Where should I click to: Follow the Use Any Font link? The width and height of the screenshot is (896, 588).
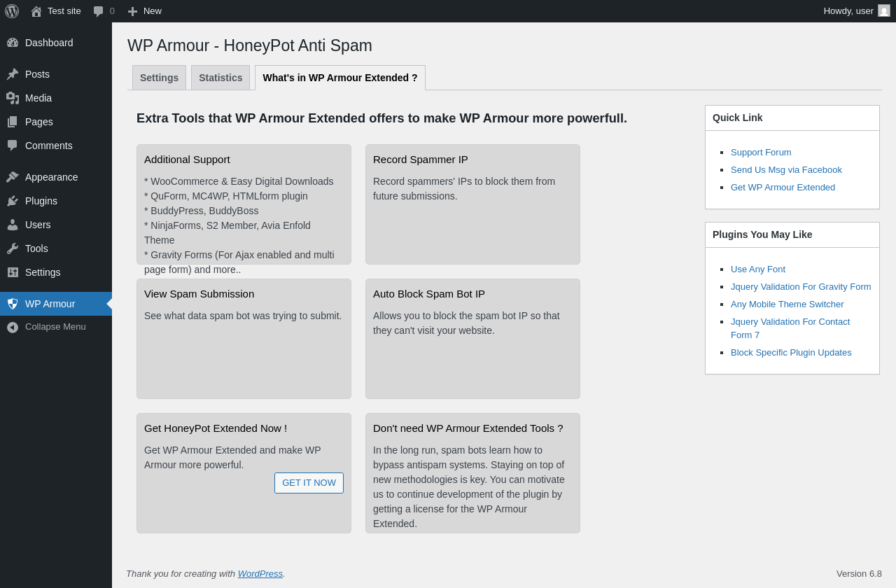(758, 269)
